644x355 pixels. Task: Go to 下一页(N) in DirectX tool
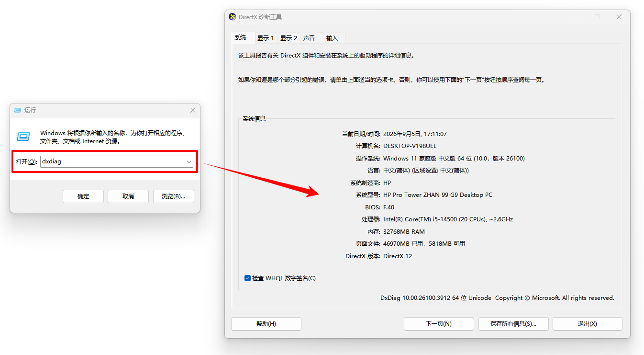click(x=439, y=324)
